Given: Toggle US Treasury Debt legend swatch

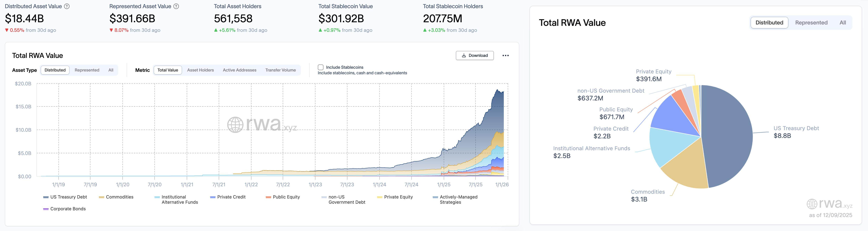Looking at the screenshot, I should 46,197.
